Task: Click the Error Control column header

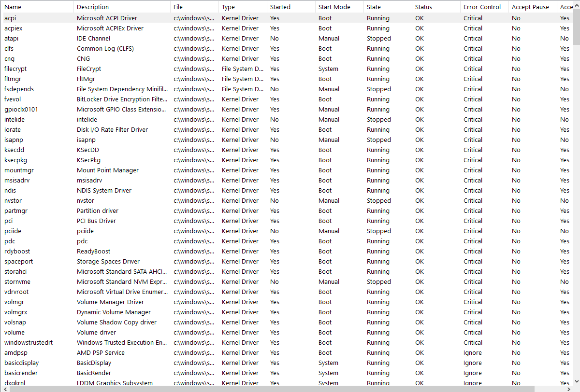Action: pyautogui.click(x=484, y=7)
